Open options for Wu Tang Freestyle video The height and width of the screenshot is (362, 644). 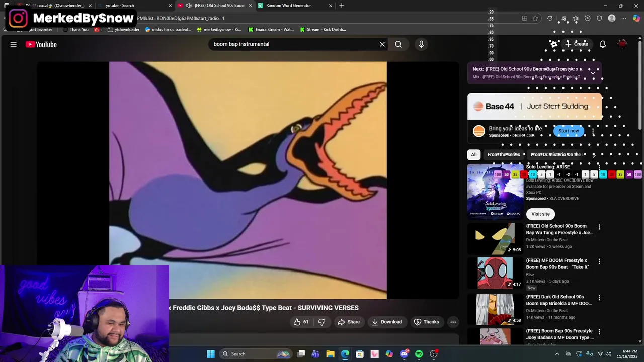click(x=599, y=227)
